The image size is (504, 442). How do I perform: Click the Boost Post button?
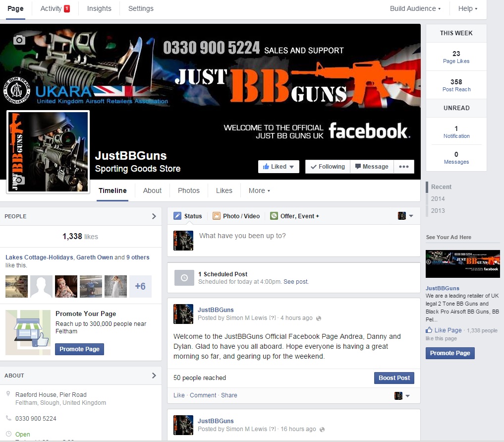(394, 378)
